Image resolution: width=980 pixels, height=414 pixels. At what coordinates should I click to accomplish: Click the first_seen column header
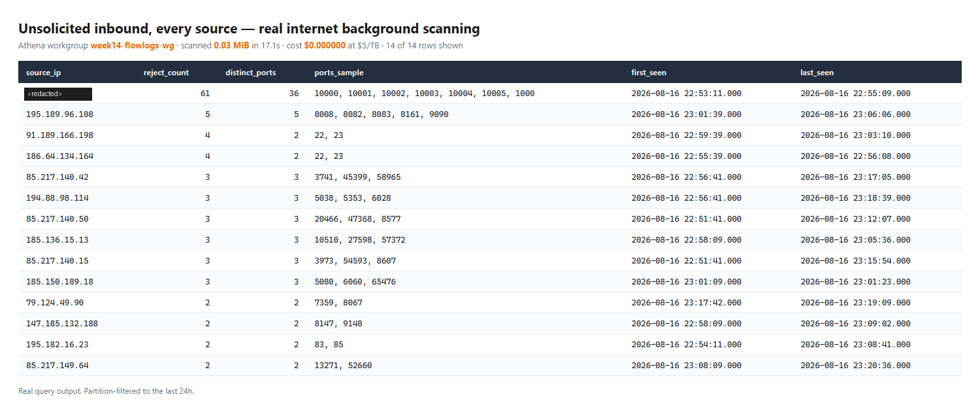(649, 73)
